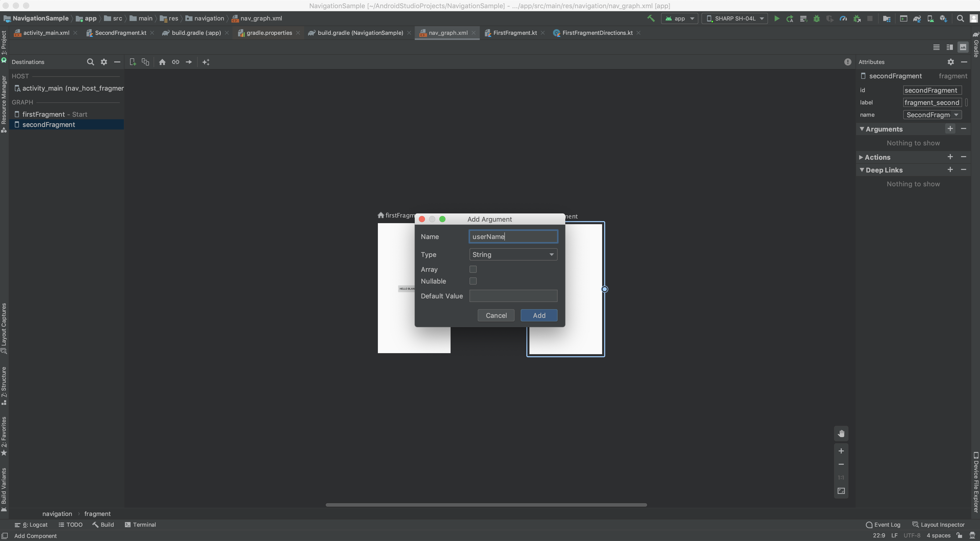
Task: Switch to FirstFragment.kt tab
Action: click(x=514, y=33)
